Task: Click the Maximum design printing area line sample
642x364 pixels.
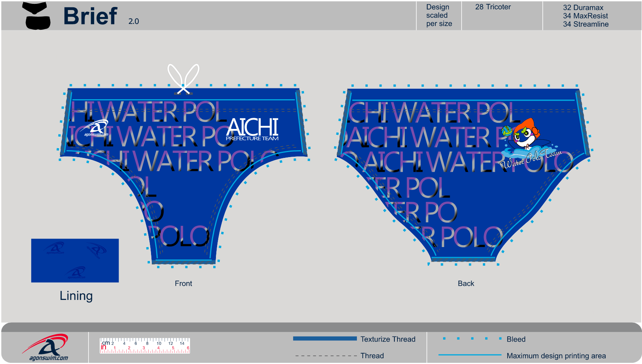Action: pyautogui.click(x=470, y=355)
